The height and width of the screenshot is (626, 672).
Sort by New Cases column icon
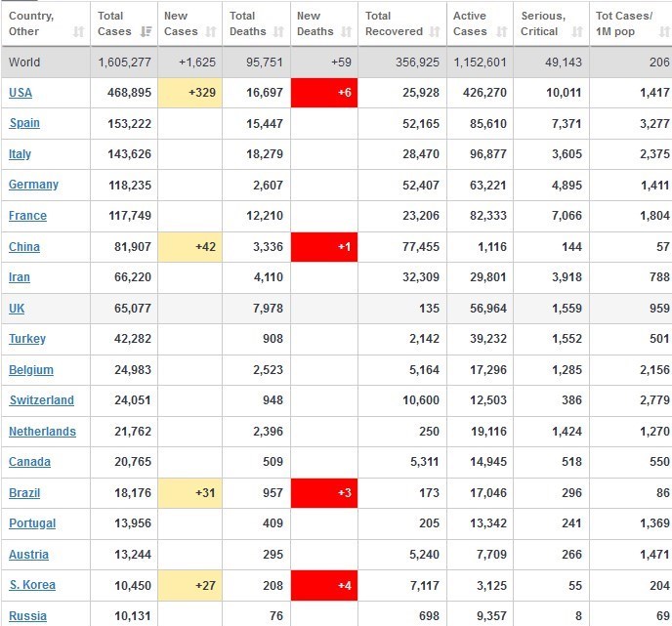click(x=210, y=31)
